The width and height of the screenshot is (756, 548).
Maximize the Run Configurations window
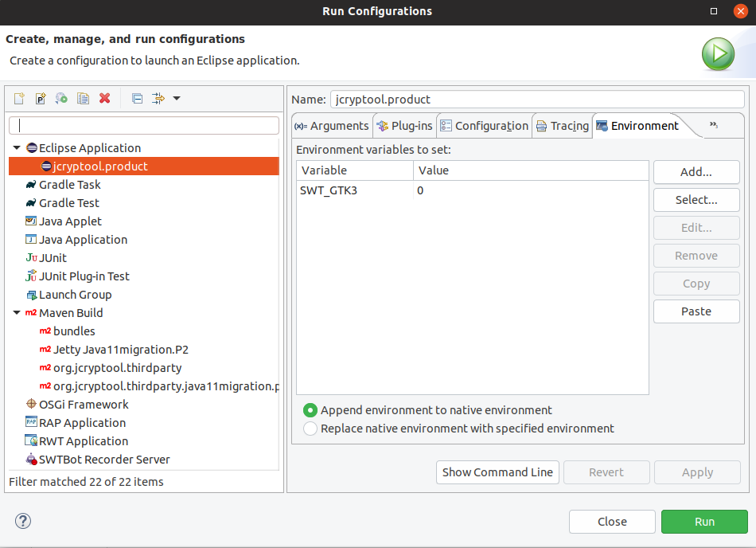click(714, 11)
